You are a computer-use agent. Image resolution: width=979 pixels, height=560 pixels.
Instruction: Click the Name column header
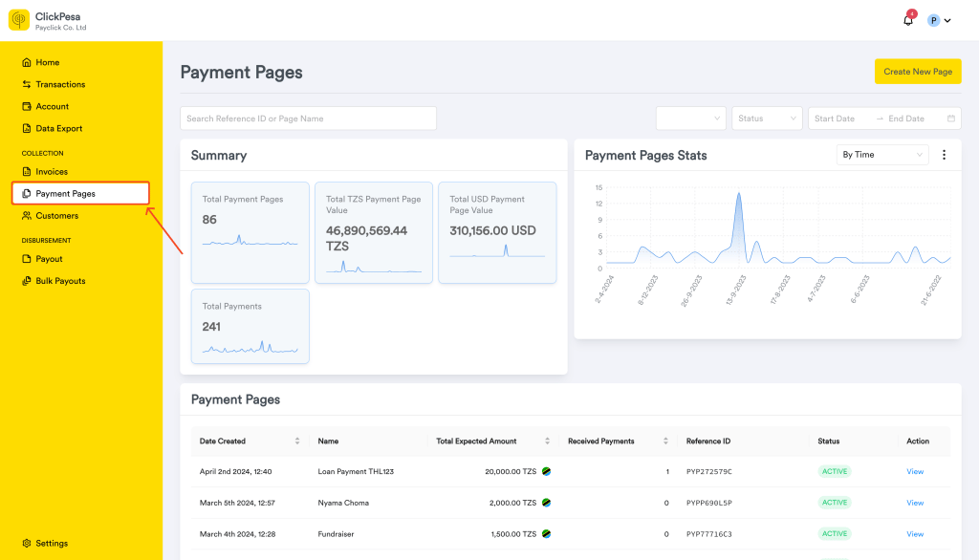click(328, 441)
